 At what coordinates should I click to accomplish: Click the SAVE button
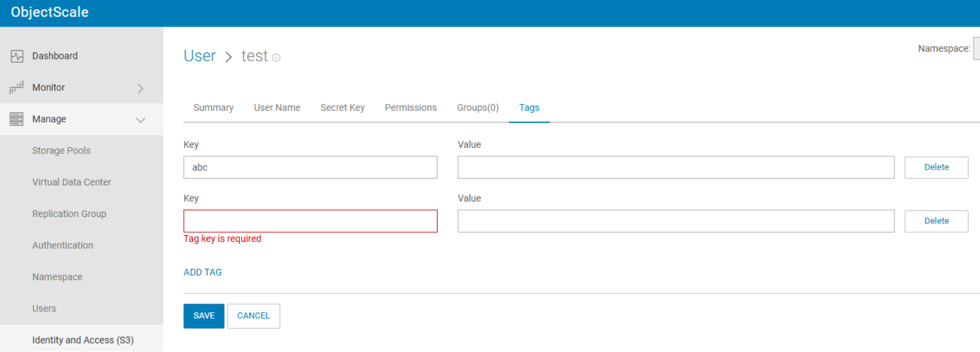204,316
